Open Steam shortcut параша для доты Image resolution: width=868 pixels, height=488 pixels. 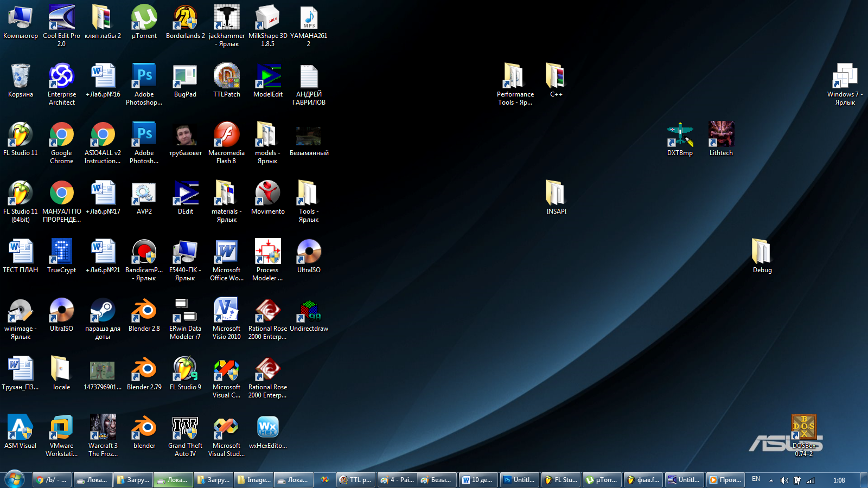coord(103,318)
